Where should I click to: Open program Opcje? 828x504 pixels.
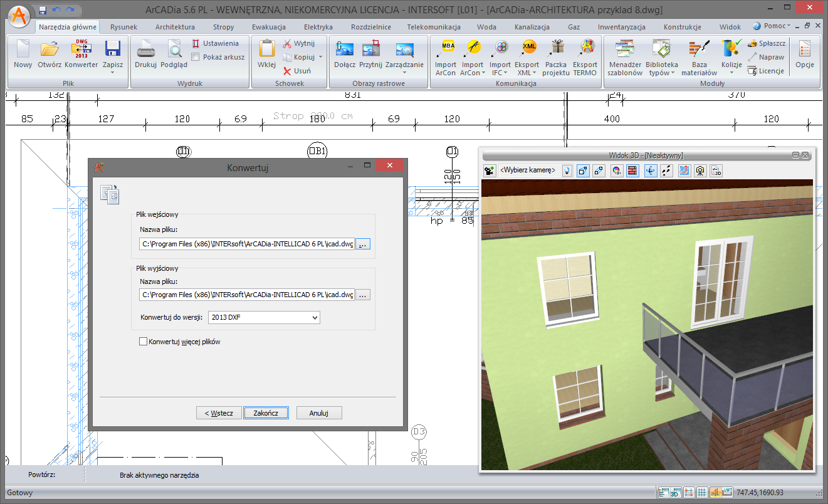point(804,54)
